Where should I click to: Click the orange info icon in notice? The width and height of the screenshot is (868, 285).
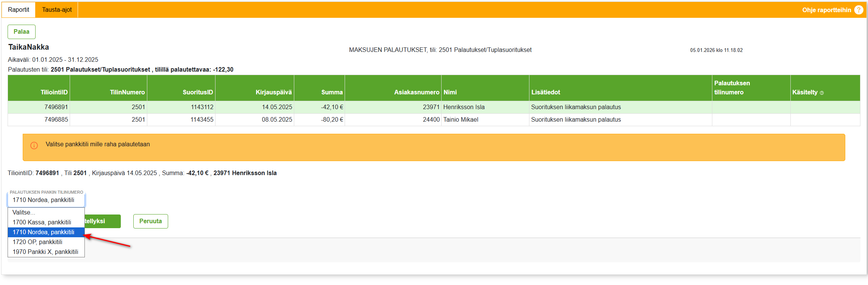pos(34,146)
